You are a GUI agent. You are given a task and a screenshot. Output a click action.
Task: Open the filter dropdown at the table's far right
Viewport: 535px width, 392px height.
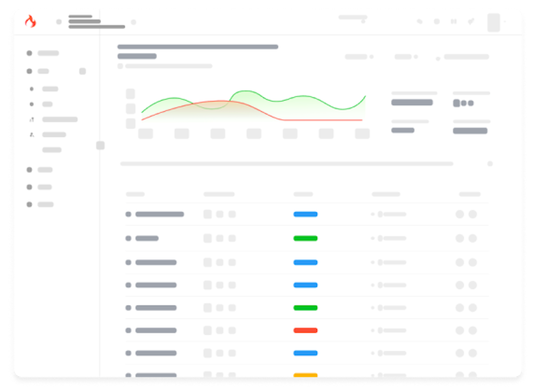click(490, 164)
